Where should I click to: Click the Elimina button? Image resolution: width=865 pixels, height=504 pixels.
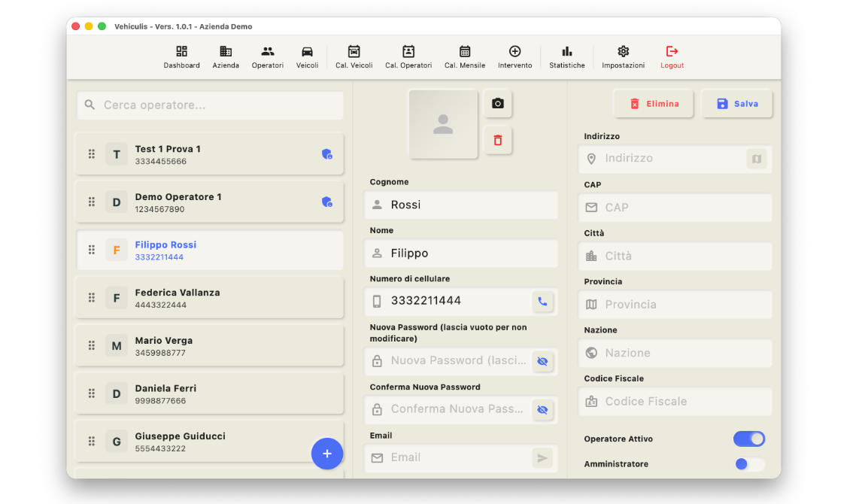[653, 103]
